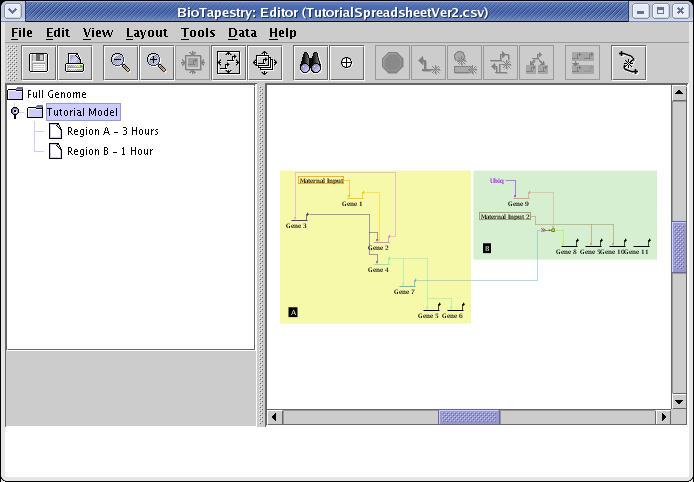Open the Tools menu

[198, 32]
